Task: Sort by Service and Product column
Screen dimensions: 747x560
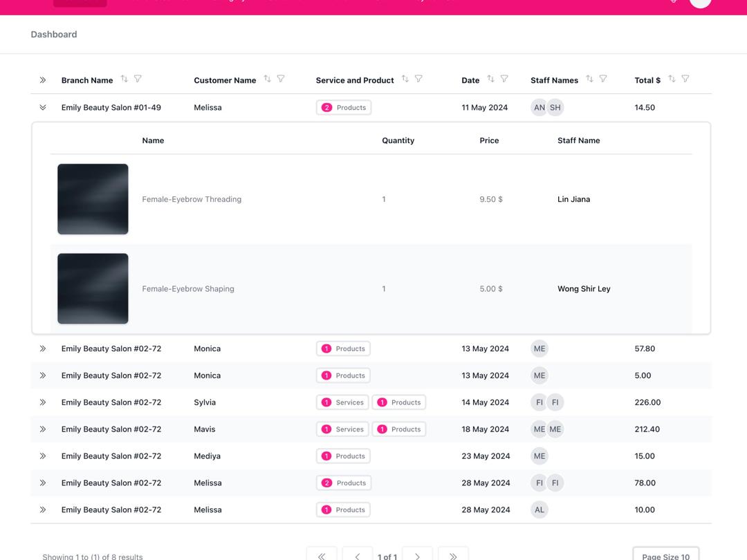Action: (x=405, y=79)
